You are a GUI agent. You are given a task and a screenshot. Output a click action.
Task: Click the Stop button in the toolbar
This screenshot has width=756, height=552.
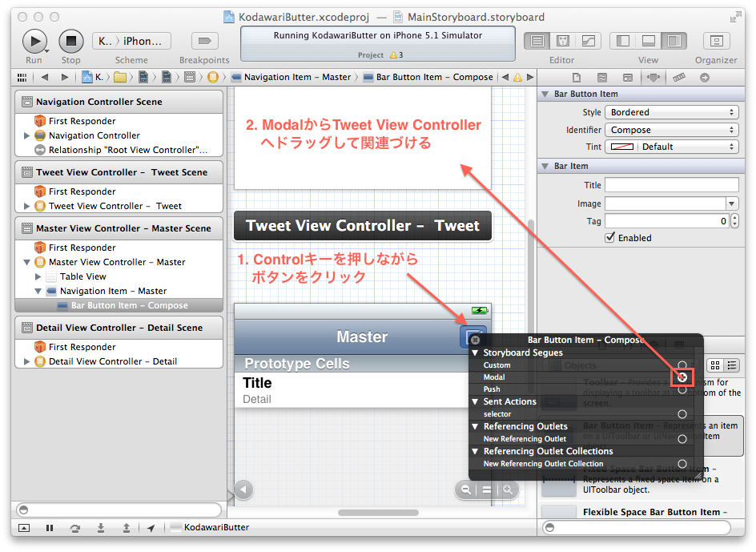click(70, 41)
